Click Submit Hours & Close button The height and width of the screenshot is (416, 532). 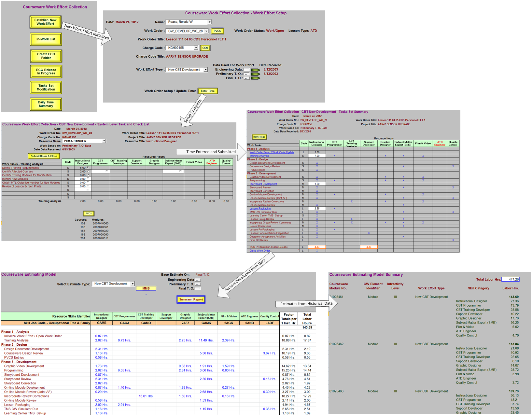(44, 156)
